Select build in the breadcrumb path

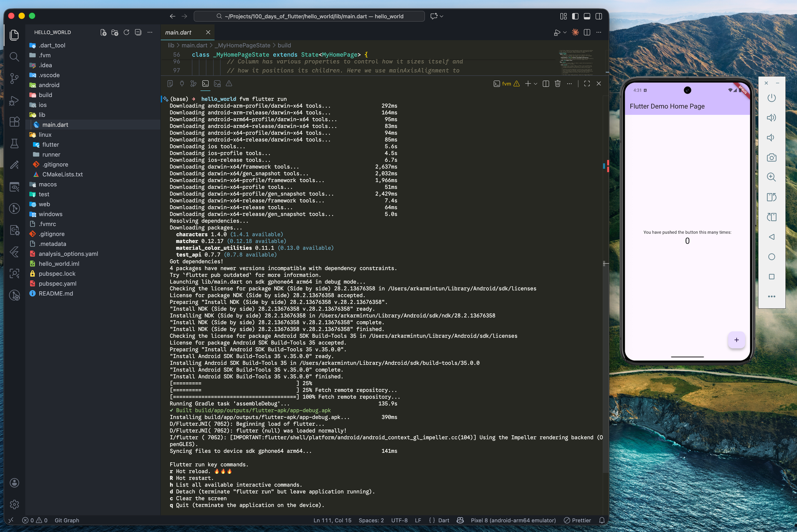(284, 45)
